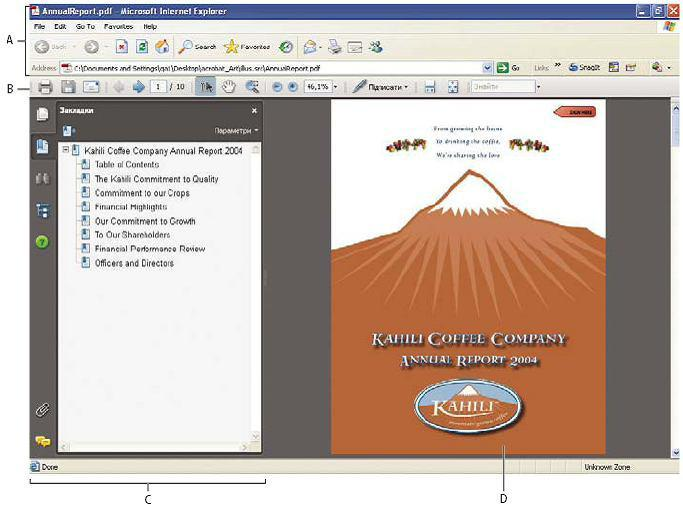Click the document vertical scrollbar down arrow
Viewport: 683px width, 508px height.
[676, 453]
